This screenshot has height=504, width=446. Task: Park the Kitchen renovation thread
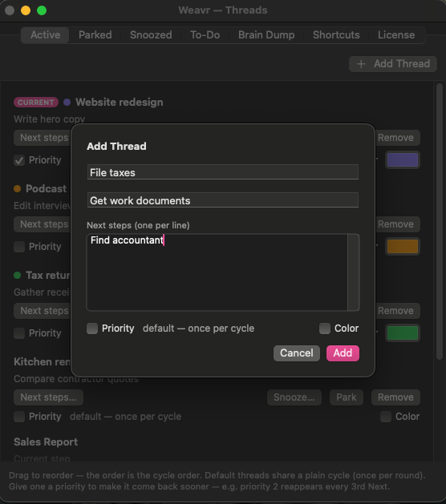[x=347, y=397]
